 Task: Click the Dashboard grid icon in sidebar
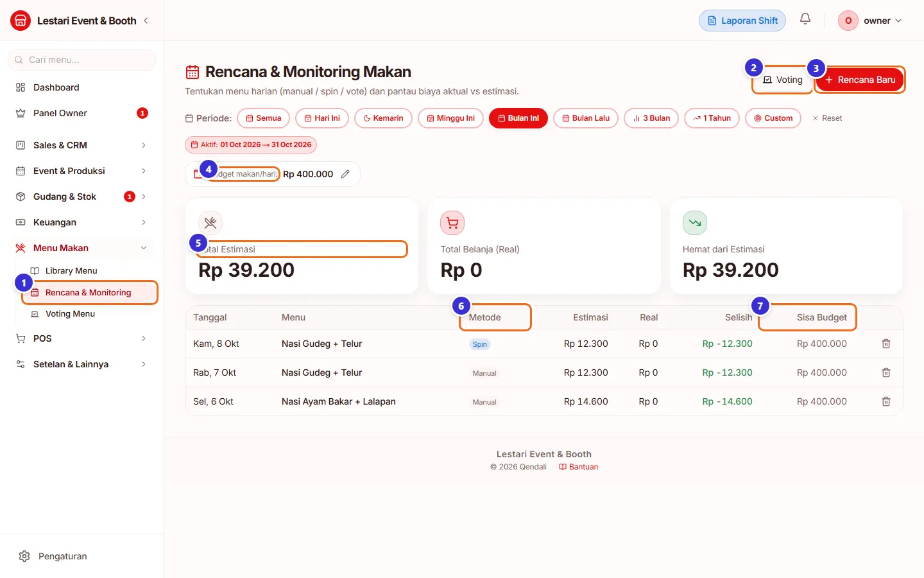tap(21, 87)
